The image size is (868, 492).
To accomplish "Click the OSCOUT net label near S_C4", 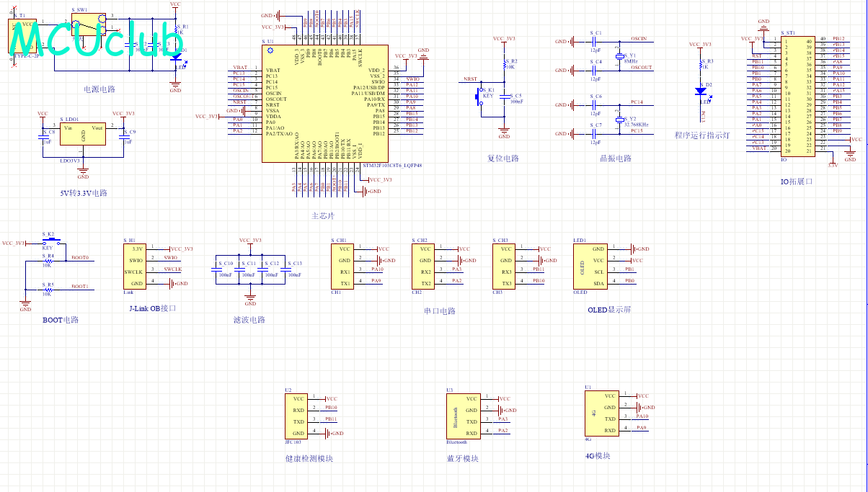I will pyautogui.click(x=641, y=67).
